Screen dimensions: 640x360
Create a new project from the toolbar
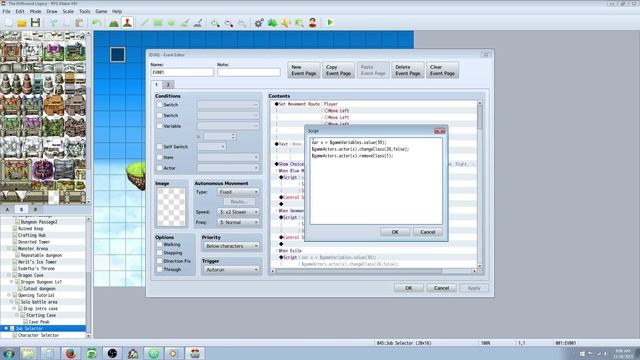(8, 23)
